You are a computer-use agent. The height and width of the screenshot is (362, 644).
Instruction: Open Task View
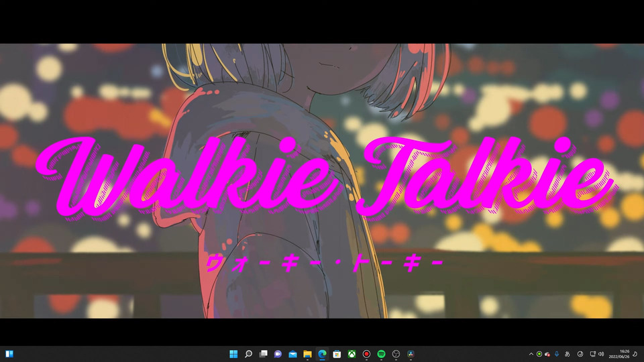pyautogui.click(x=263, y=354)
